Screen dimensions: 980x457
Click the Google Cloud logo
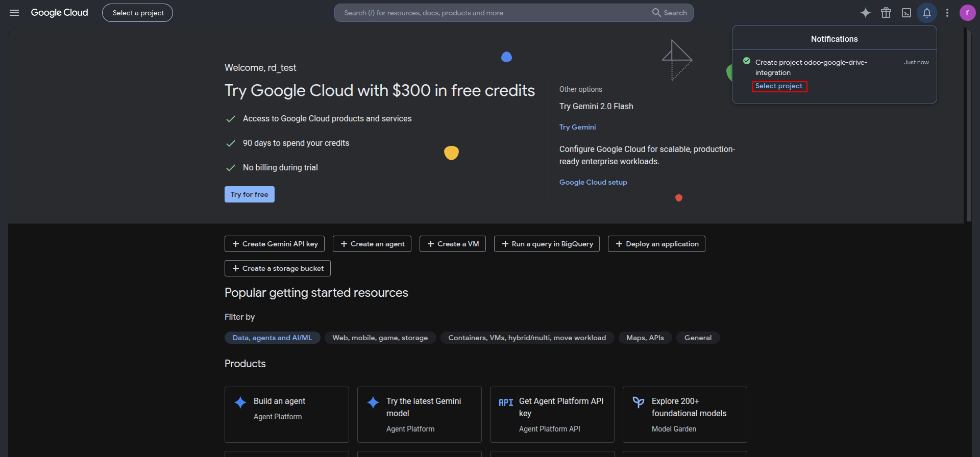point(59,13)
